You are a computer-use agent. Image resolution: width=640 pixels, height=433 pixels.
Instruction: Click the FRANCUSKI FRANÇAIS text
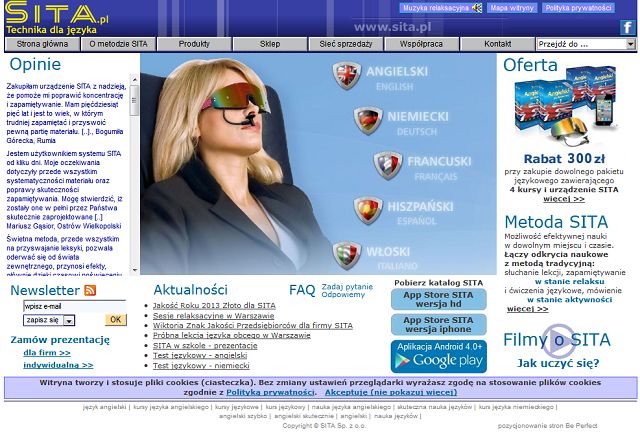tap(439, 169)
